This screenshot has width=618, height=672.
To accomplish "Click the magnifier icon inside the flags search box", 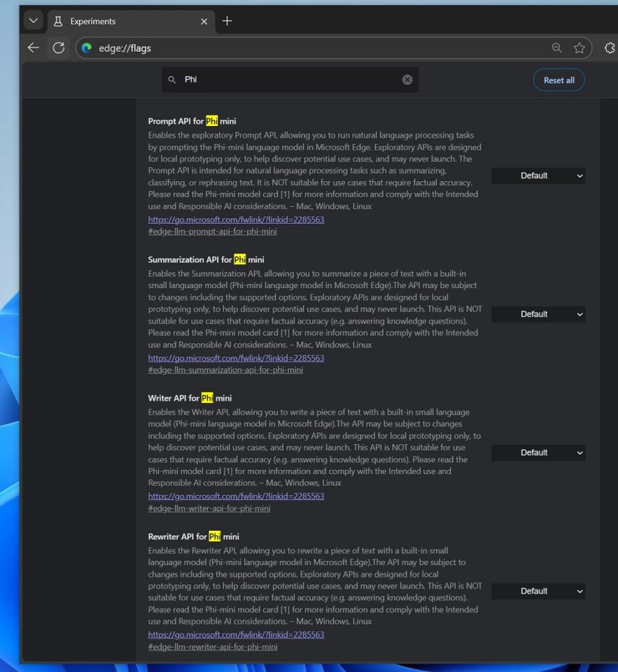I will click(173, 79).
